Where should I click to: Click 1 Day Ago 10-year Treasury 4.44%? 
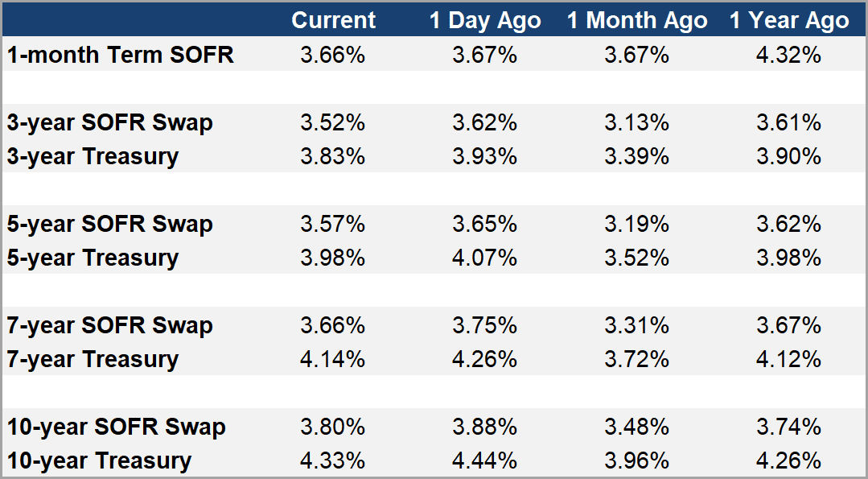pyautogui.click(x=484, y=460)
